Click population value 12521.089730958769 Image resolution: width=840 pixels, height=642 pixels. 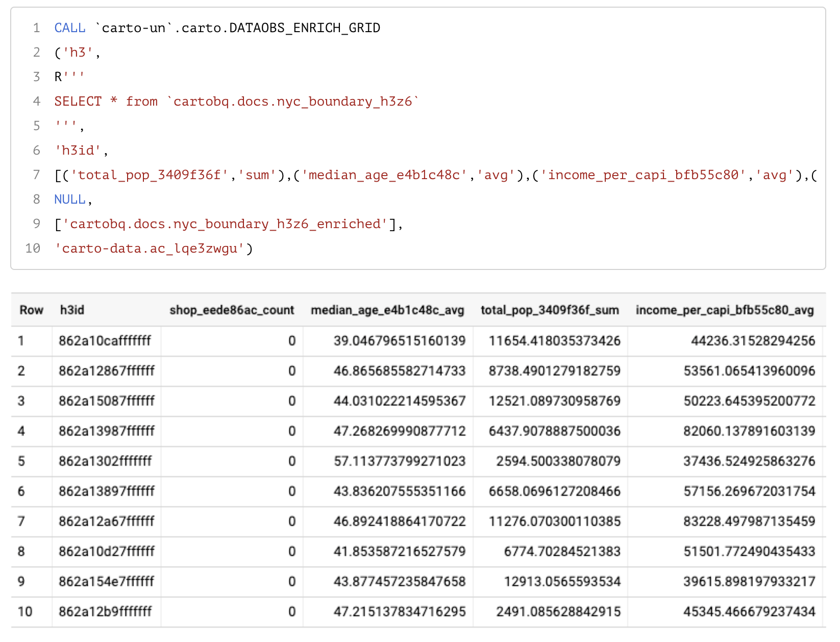pyautogui.click(x=555, y=401)
